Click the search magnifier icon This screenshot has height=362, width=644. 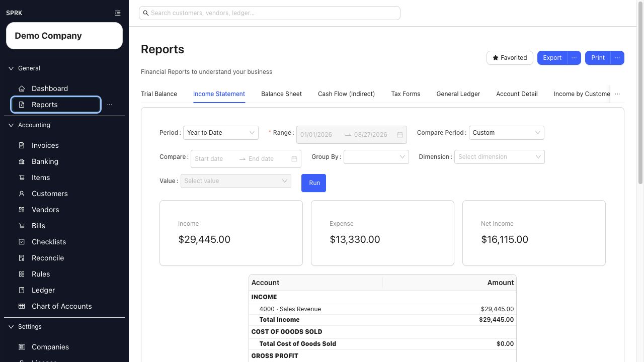(146, 13)
